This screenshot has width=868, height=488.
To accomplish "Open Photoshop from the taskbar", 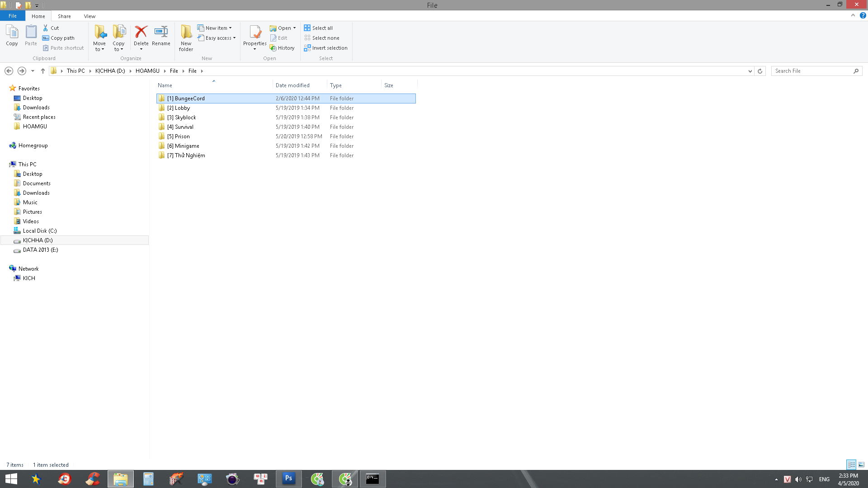I will point(288,479).
